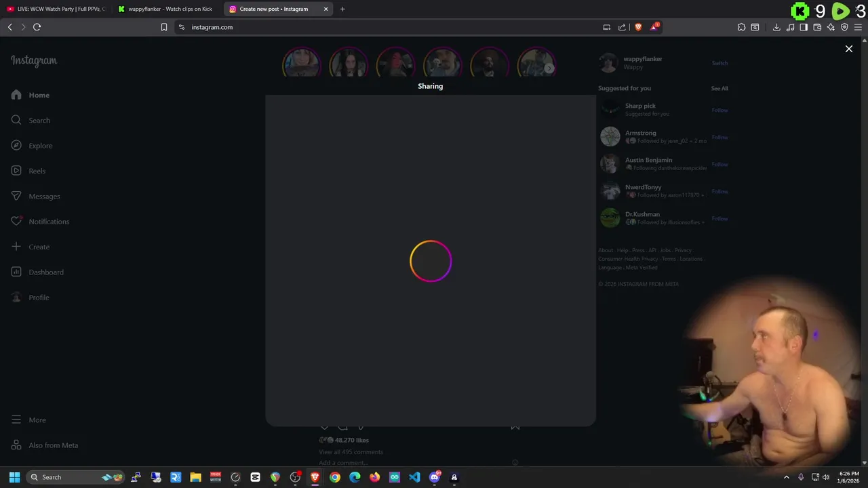
Task: Open Visual Studio Code from the taskbar
Action: [414, 477]
